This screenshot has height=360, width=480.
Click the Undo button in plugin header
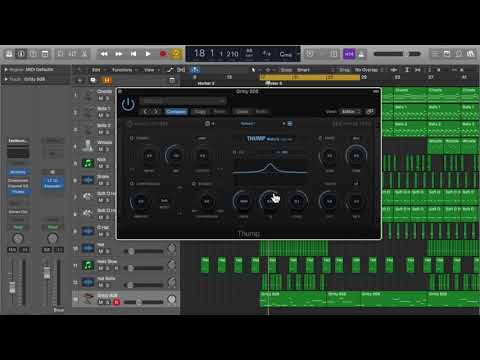tap(242, 111)
